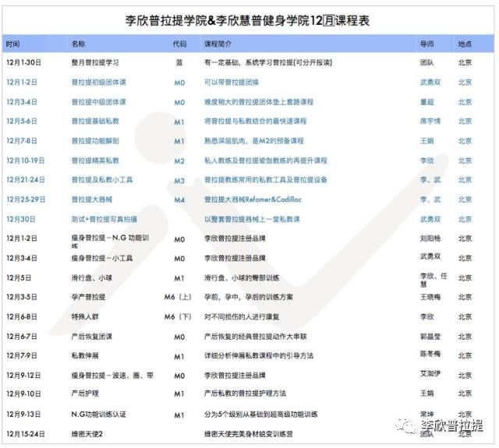Click the code M6（上）
Image resolution: width=499 pixels, height=448 pixels.
(178, 297)
